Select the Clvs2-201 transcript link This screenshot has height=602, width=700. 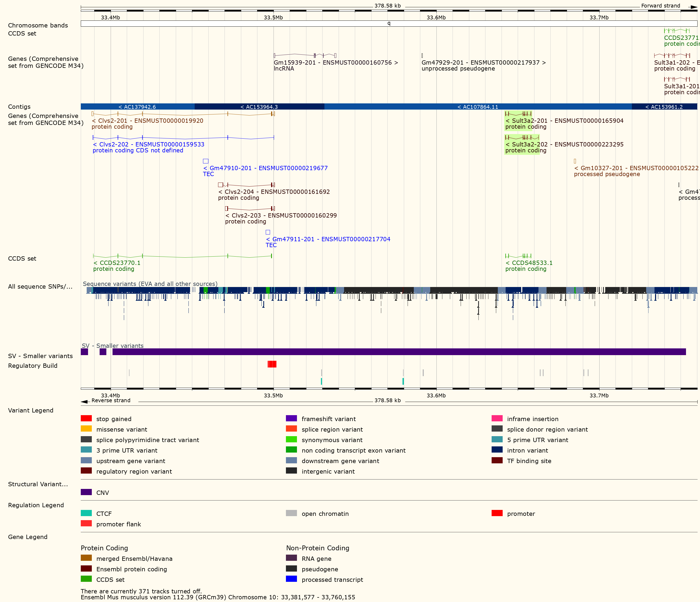tap(147, 121)
